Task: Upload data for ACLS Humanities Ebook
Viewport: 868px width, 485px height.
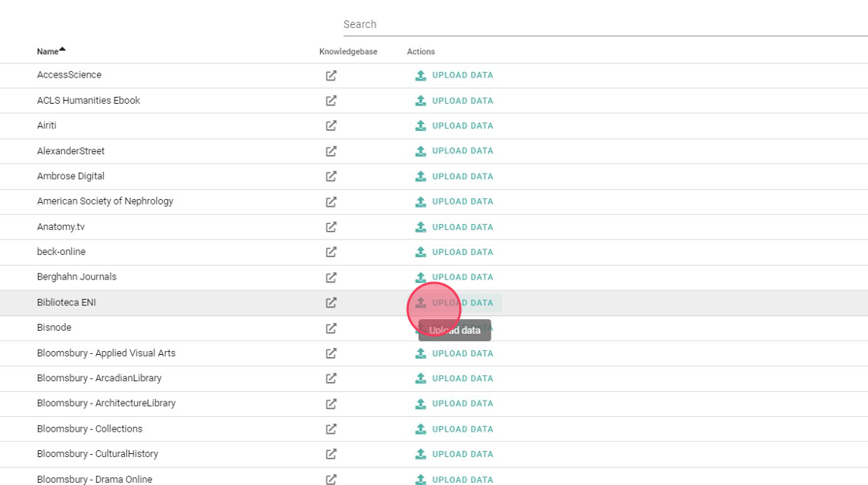Action: tap(454, 101)
